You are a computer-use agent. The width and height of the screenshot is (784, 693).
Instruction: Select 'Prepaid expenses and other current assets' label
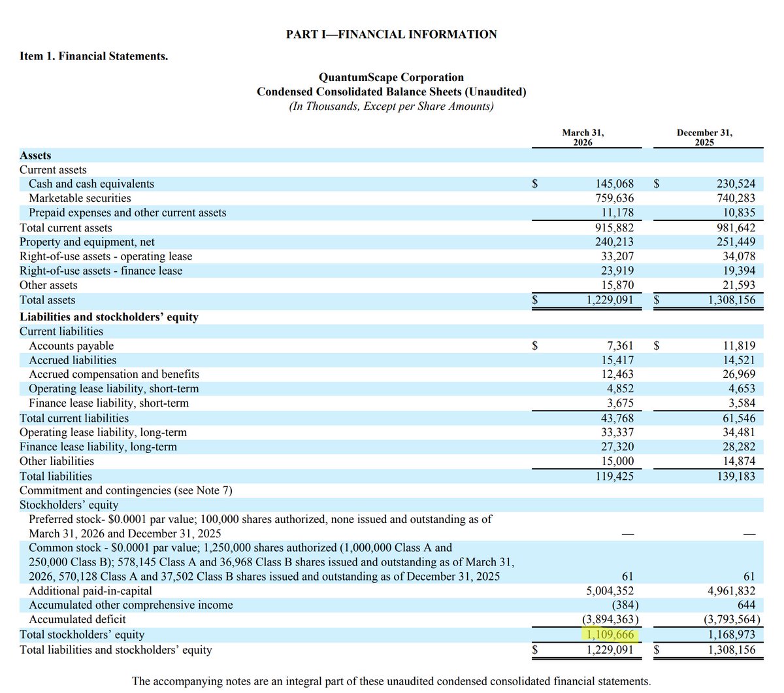click(x=127, y=212)
